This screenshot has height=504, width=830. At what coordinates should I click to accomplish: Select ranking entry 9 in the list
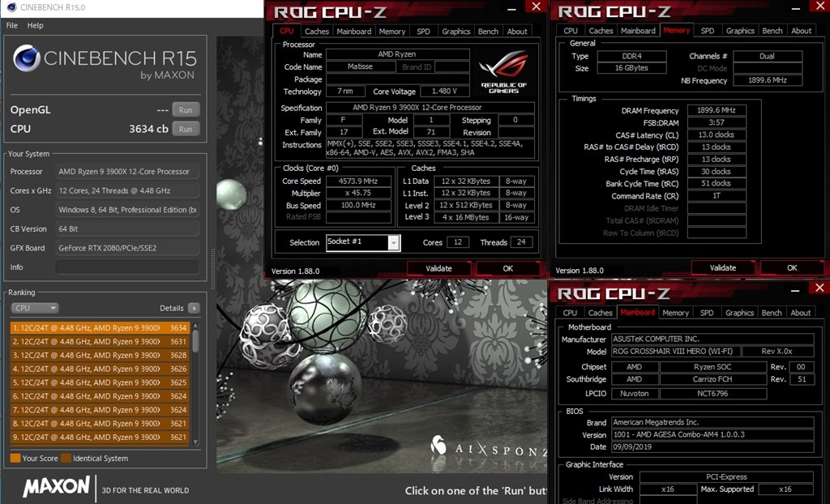[x=100, y=438]
